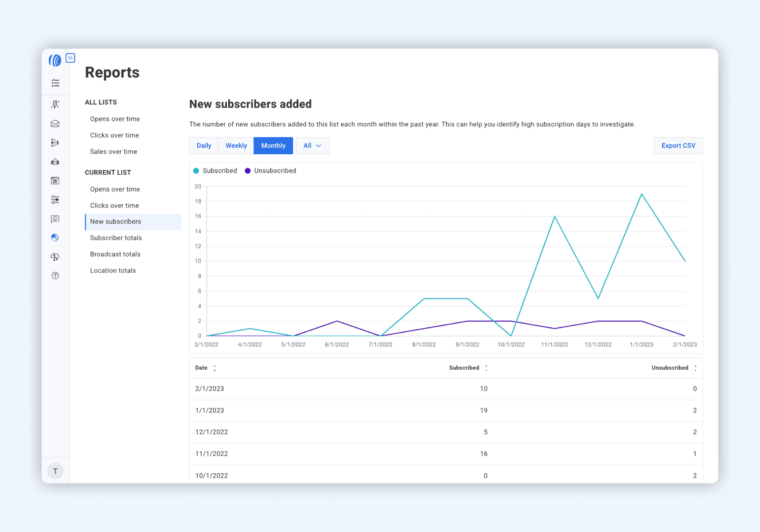Sort table by Subscribed column
Viewport: 760px width, 532px height.
click(x=468, y=368)
